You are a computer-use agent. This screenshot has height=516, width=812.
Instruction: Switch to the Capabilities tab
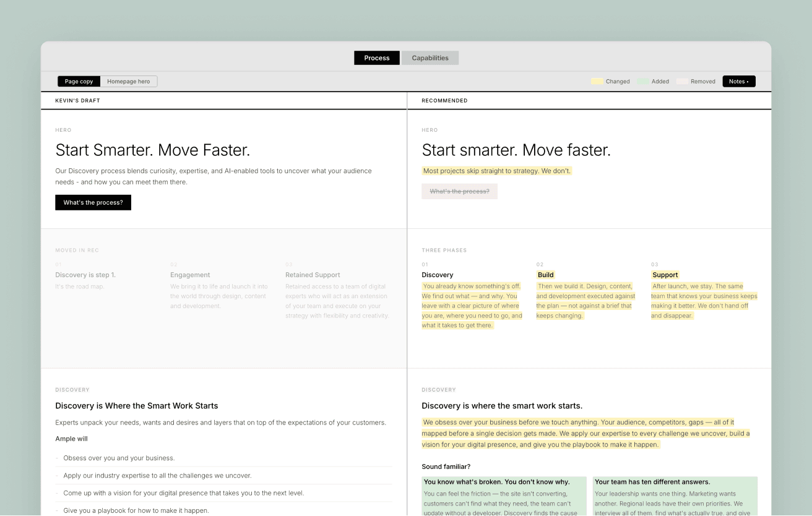pyautogui.click(x=430, y=58)
